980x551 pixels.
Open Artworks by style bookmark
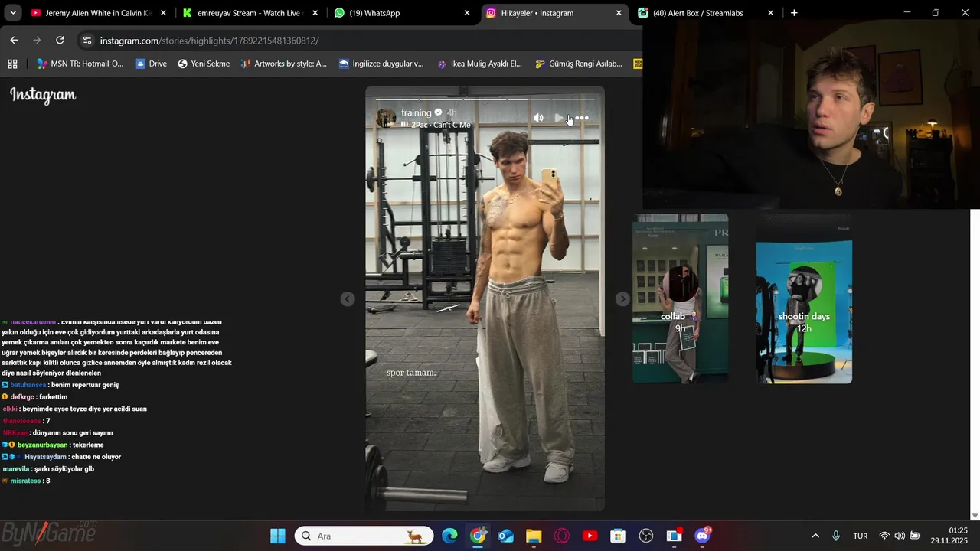click(283, 64)
